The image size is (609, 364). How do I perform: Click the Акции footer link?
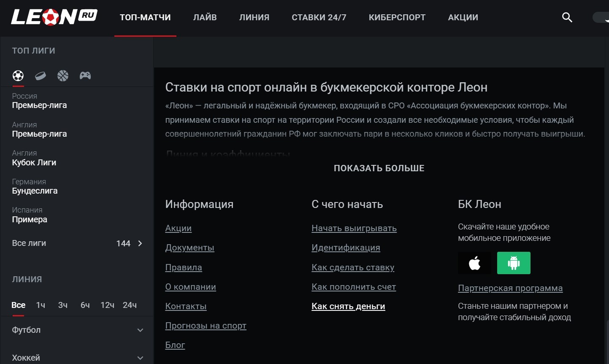pos(179,228)
